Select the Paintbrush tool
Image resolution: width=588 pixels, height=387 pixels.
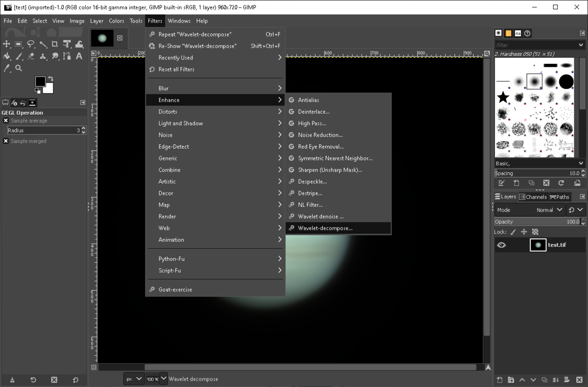(19, 56)
